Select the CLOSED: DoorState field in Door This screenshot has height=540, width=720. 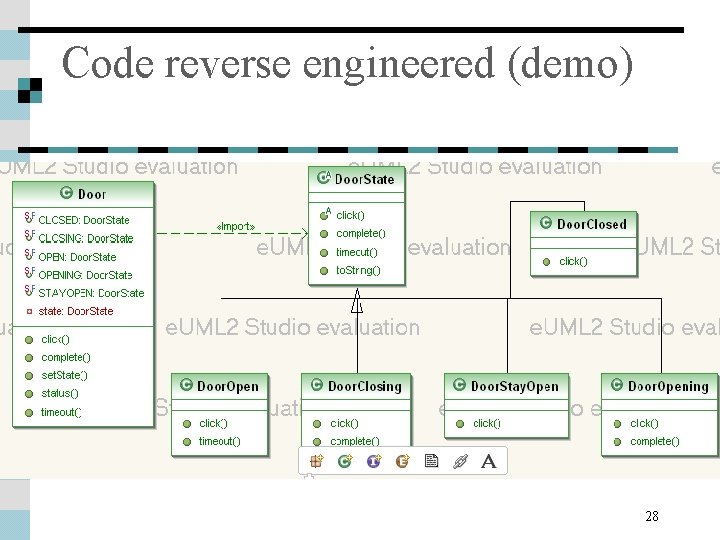pos(78,219)
